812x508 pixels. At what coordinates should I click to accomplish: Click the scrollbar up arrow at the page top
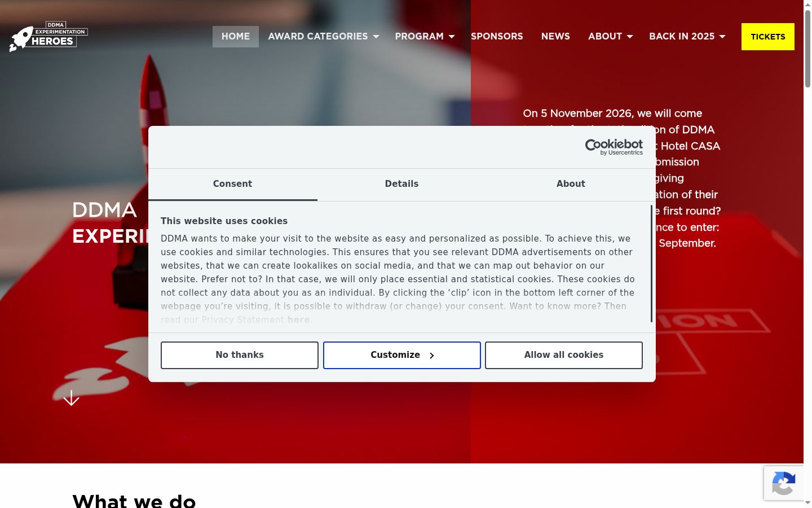[807, 5]
